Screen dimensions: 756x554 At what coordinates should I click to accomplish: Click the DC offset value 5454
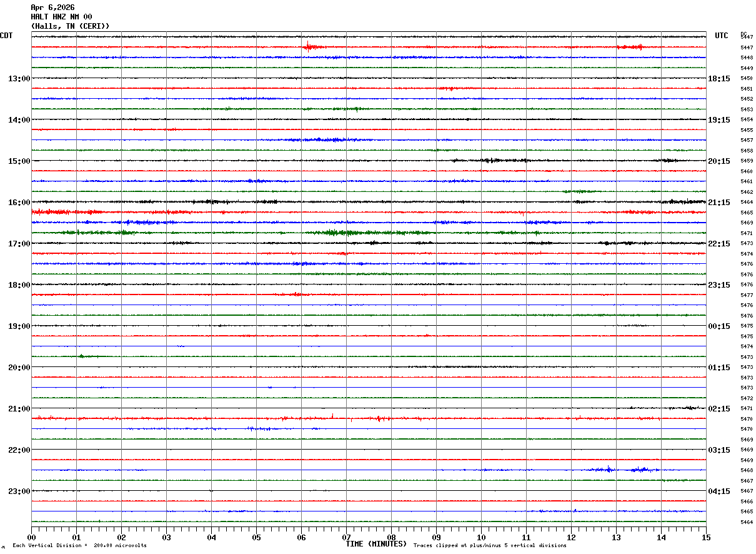[x=747, y=120]
